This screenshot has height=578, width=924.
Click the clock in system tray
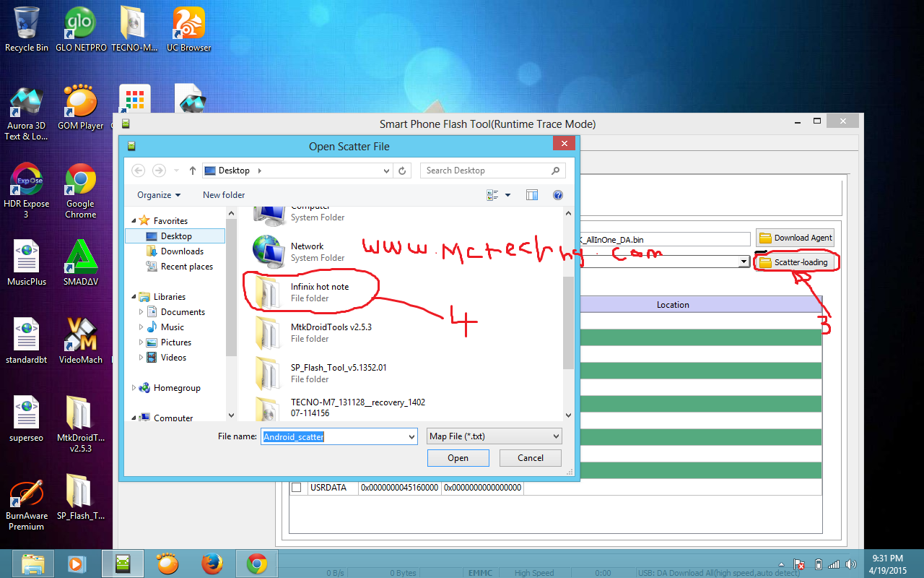tap(887, 564)
